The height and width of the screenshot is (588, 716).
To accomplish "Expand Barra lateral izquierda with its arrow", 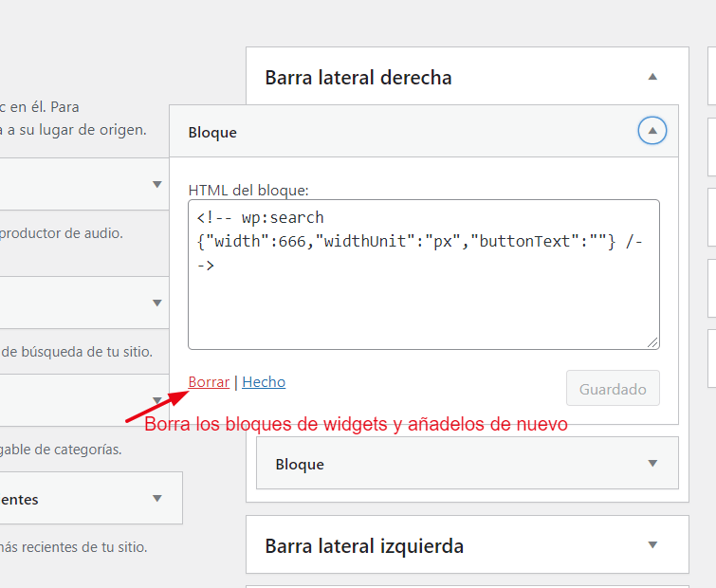I will 652,544.
